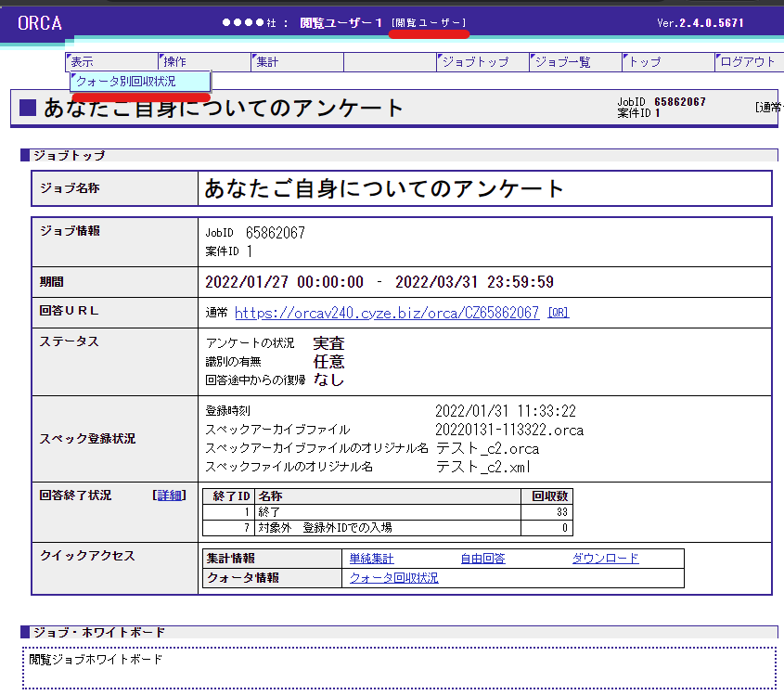Open 詳細 for 回答終了状況
784x695 pixels.
point(169,496)
